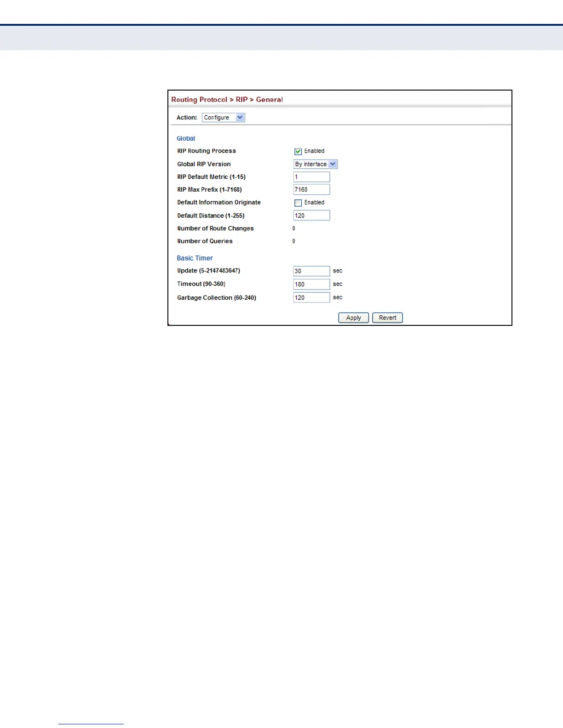Click the RIP Routing Process label
563x728 pixels.
[207, 151]
